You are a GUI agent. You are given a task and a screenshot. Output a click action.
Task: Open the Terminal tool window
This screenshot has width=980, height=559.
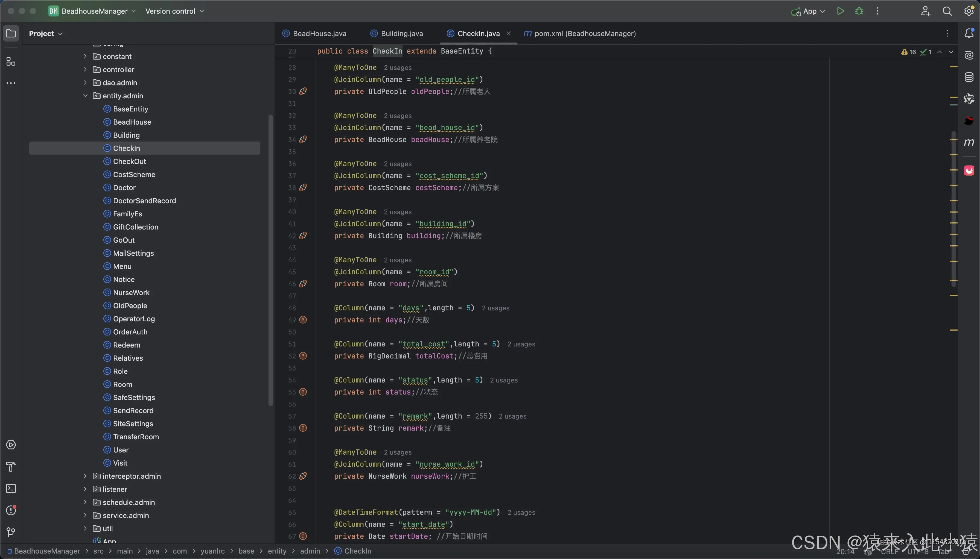(x=11, y=489)
